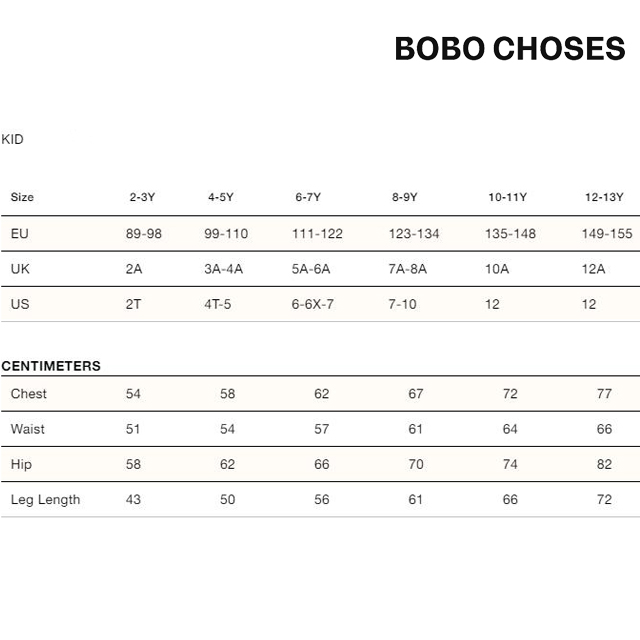The width and height of the screenshot is (640, 640).
Task: Choose the 8-9Y size column header
Action: [x=404, y=197]
